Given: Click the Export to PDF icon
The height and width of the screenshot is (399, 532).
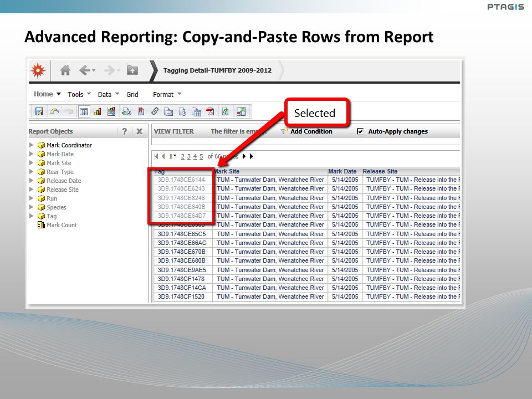Looking at the screenshot, I should point(211,111).
